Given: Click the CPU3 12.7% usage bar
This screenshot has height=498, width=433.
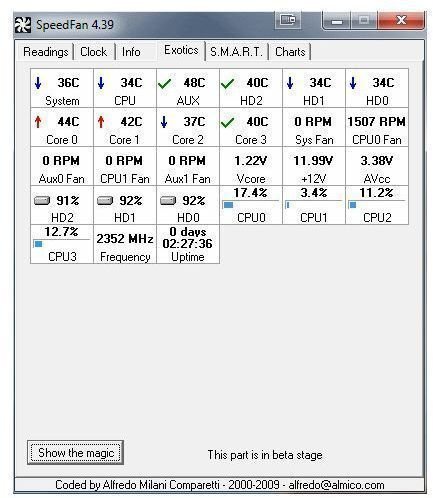Looking at the screenshot, I should pyautogui.click(x=62, y=244).
